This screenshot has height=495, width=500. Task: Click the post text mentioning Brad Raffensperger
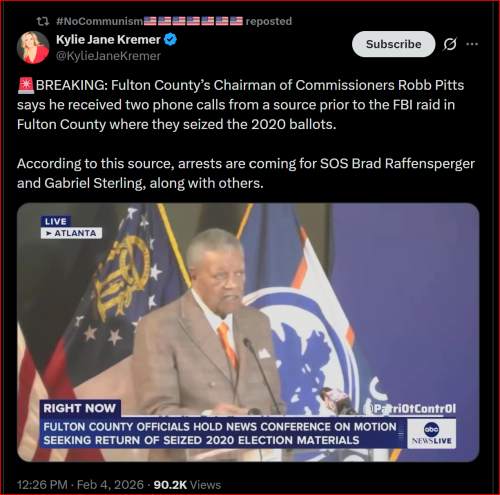click(x=246, y=173)
